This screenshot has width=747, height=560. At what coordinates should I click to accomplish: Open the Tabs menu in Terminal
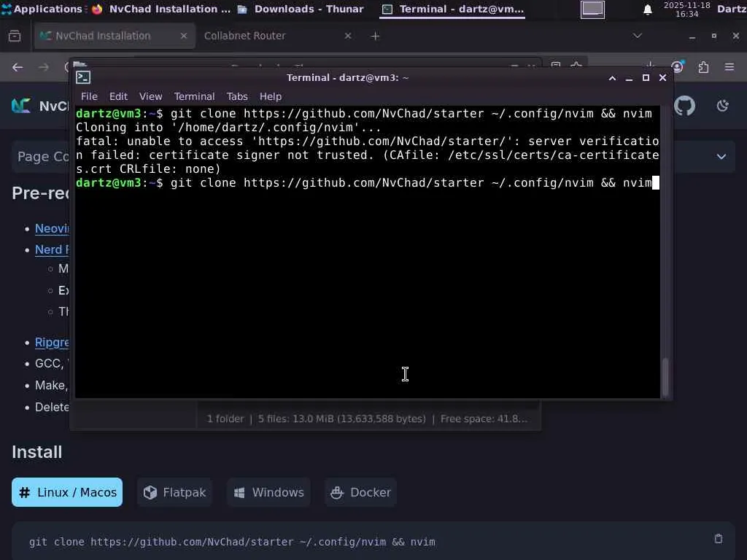coord(237,96)
